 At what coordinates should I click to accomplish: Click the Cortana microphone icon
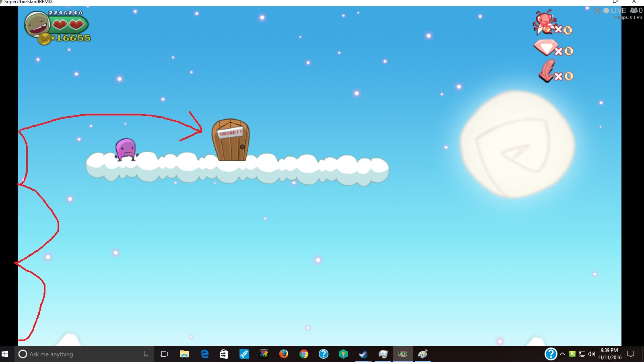pos(146,354)
